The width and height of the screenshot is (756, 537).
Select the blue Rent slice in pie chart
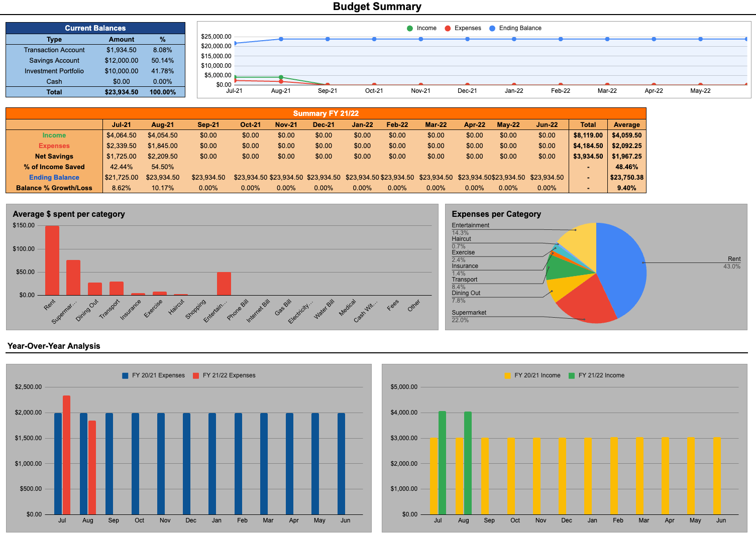pos(623,266)
